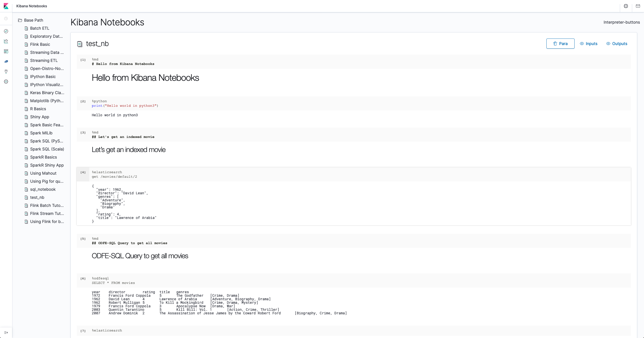Image resolution: width=644 pixels, height=338 pixels.
Task: Click paragraph 6 SELECT * FROM movies
Action: tap(113, 283)
